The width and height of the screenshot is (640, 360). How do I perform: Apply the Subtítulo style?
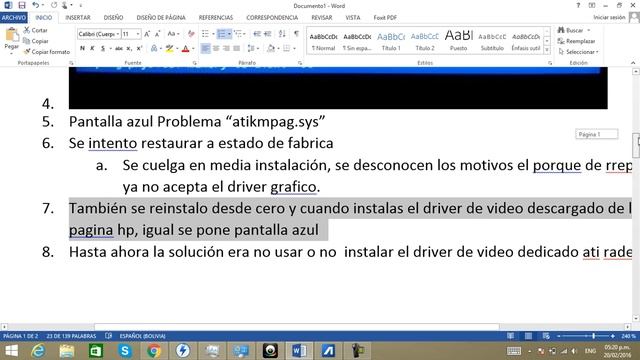tap(492, 42)
